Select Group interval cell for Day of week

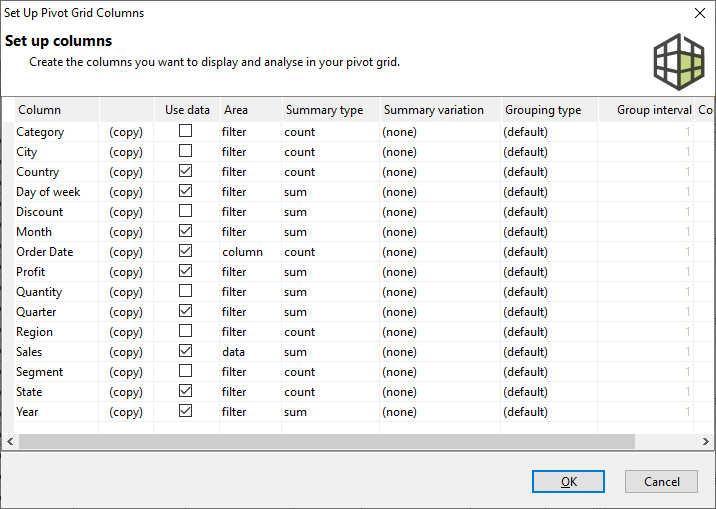tap(647, 192)
